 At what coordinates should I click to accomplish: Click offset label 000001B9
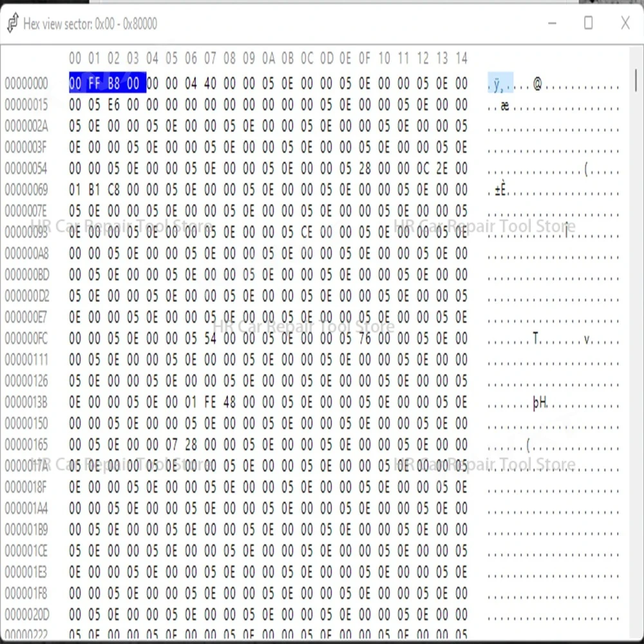26,530
